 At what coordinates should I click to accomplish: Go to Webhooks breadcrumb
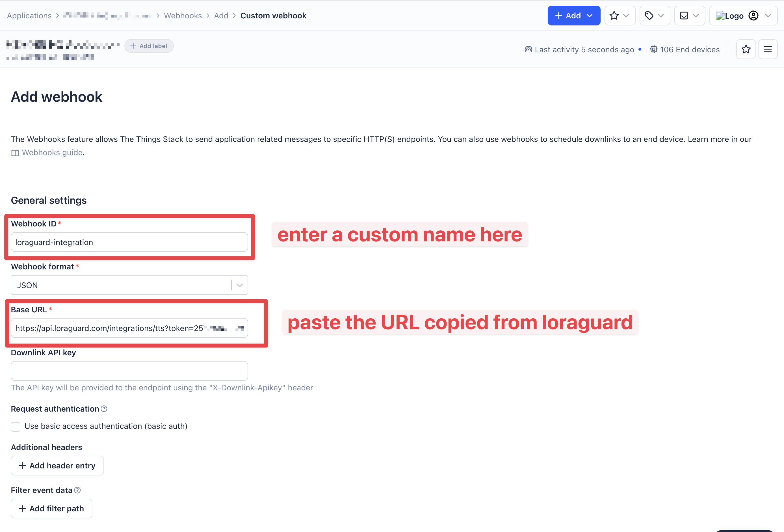[x=183, y=16]
